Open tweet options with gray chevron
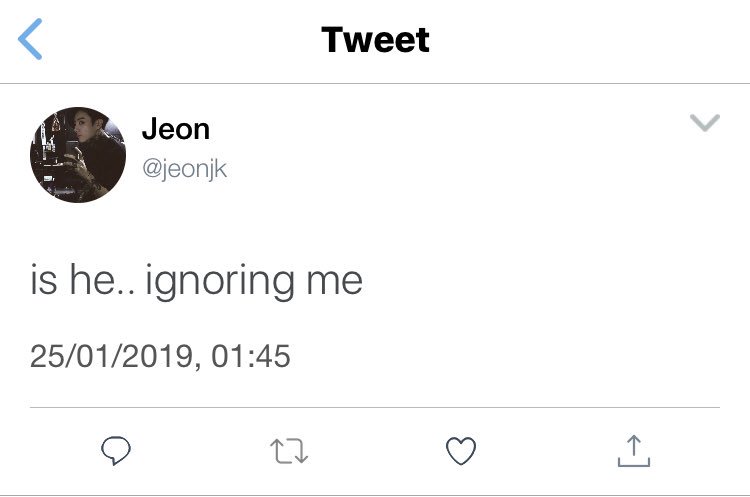750x497 pixels. pos(705,122)
